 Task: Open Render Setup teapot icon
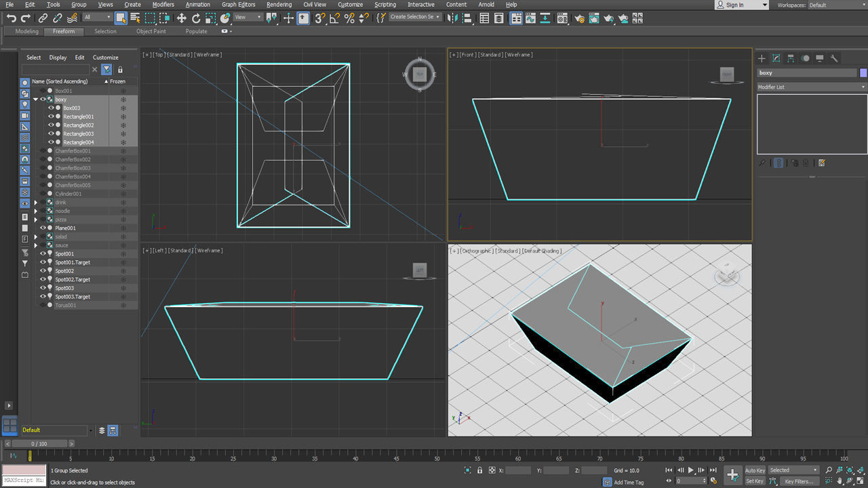coord(578,18)
